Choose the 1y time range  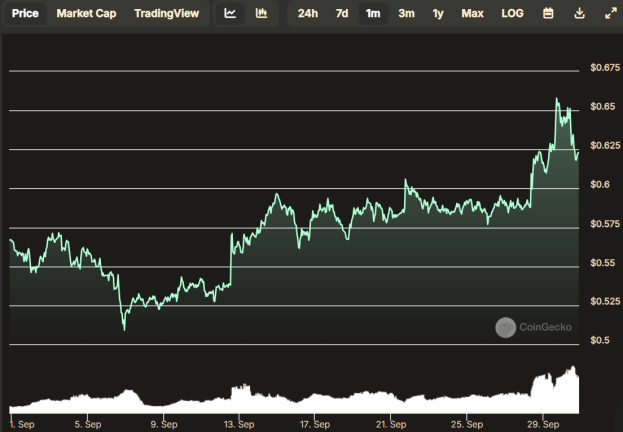coord(437,14)
